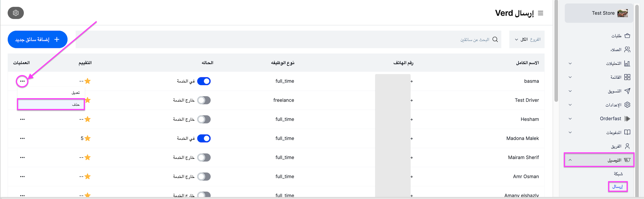Open the orders shopping bag icon in sidebar

point(627,36)
